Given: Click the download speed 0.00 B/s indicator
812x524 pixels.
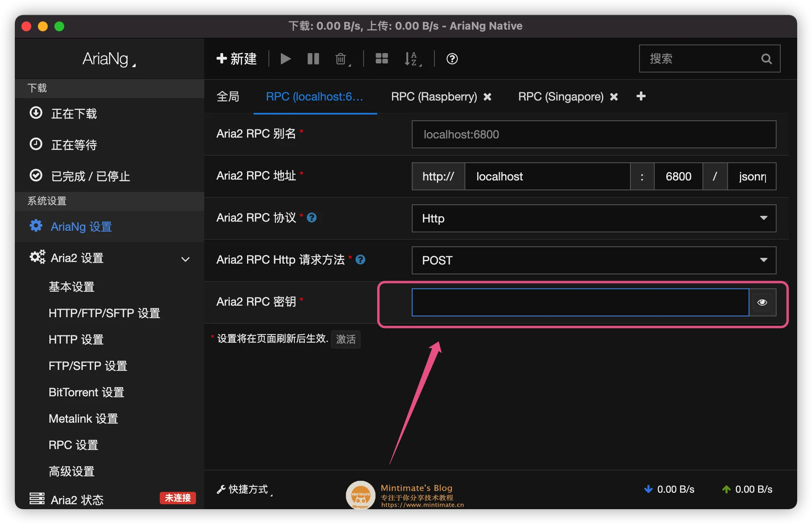Looking at the screenshot, I should coord(669,489).
